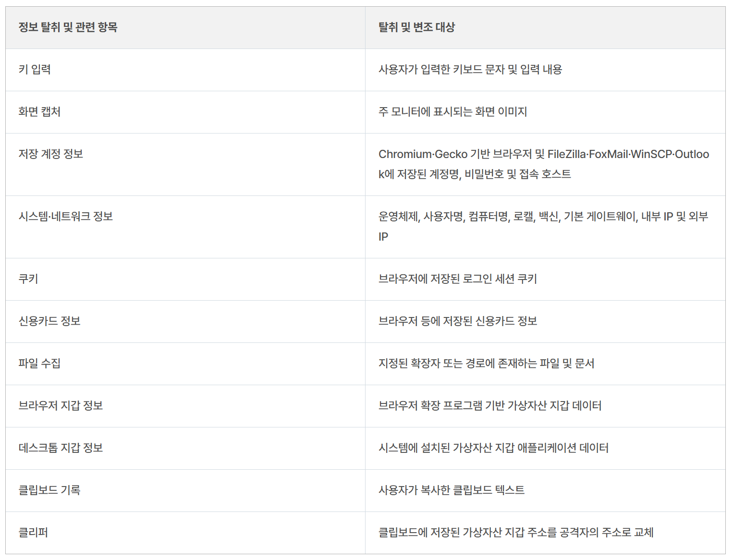
Task: Click the text about Chromium·Gecko browsers
Action: (544, 164)
